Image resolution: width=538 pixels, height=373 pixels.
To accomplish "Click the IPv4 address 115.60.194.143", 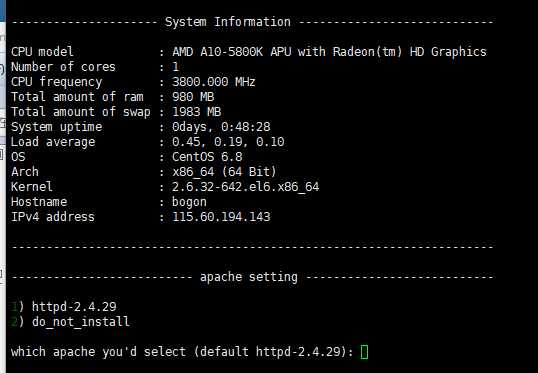I will pyautogui.click(x=221, y=217).
